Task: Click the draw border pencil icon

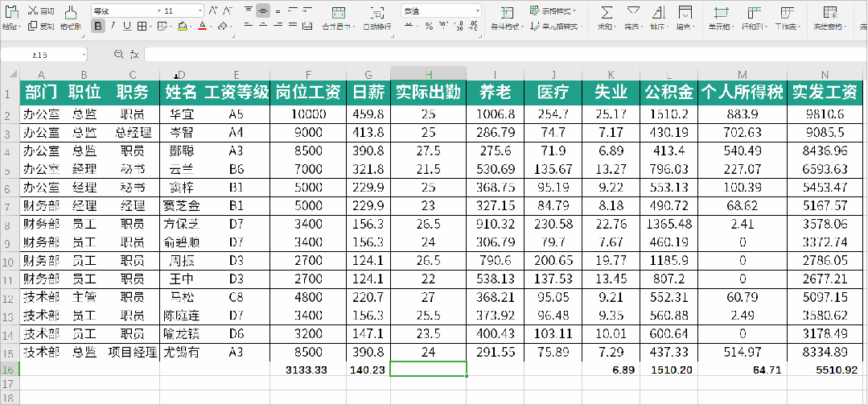Action: (x=161, y=26)
